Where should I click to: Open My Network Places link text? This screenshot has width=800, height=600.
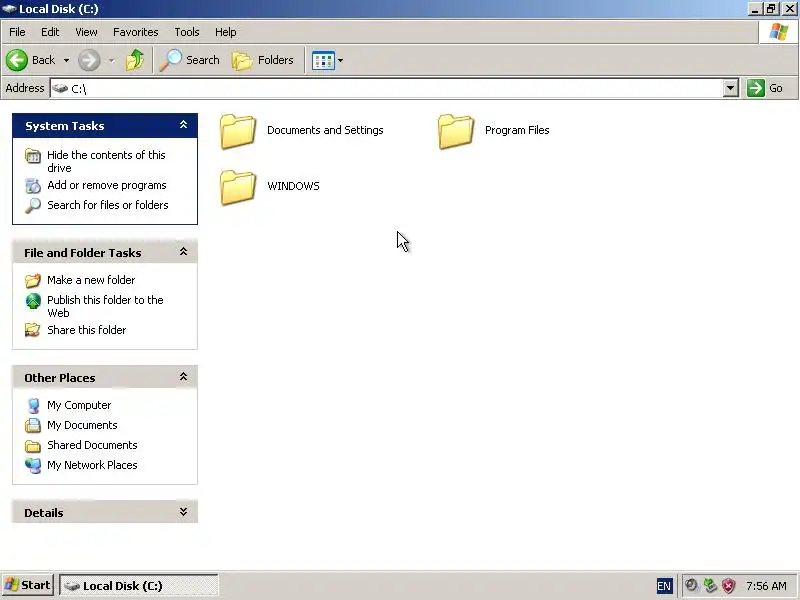point(92,465)
